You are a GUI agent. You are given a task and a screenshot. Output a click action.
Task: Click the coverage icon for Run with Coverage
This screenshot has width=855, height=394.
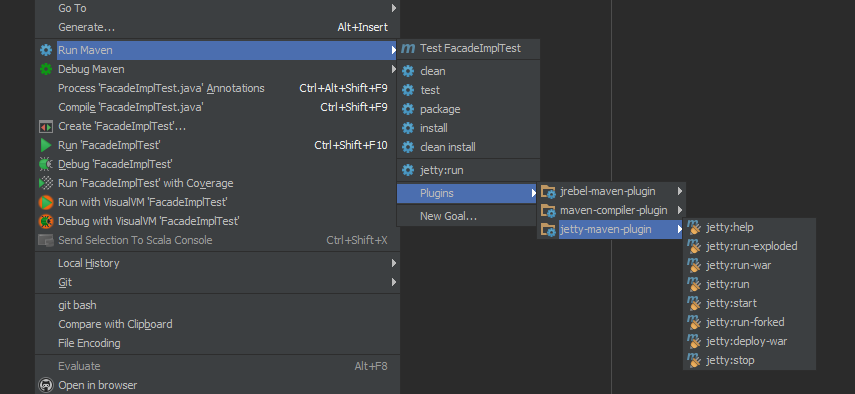tap(46, 183)
